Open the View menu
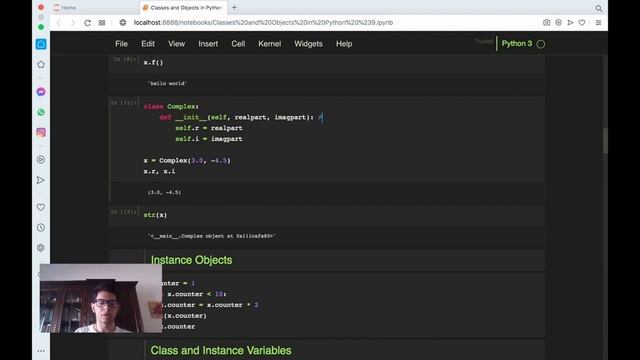Image resolution: width=640 pixels, height=360 pixels. pos(176,44)
